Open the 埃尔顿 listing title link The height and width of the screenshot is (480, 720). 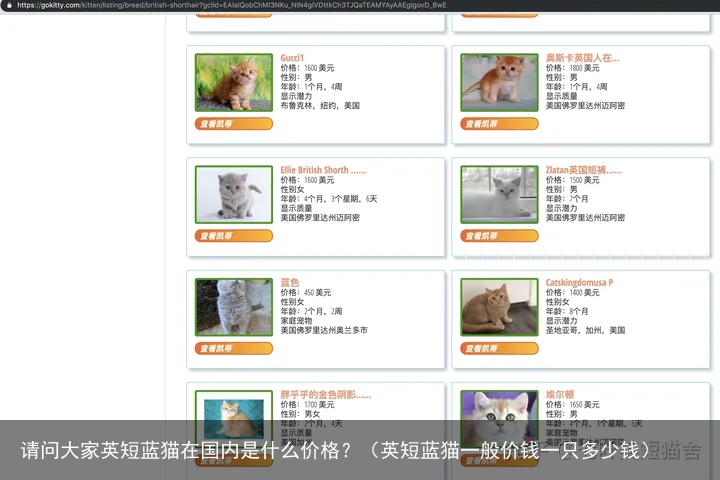tap(560, 395)
